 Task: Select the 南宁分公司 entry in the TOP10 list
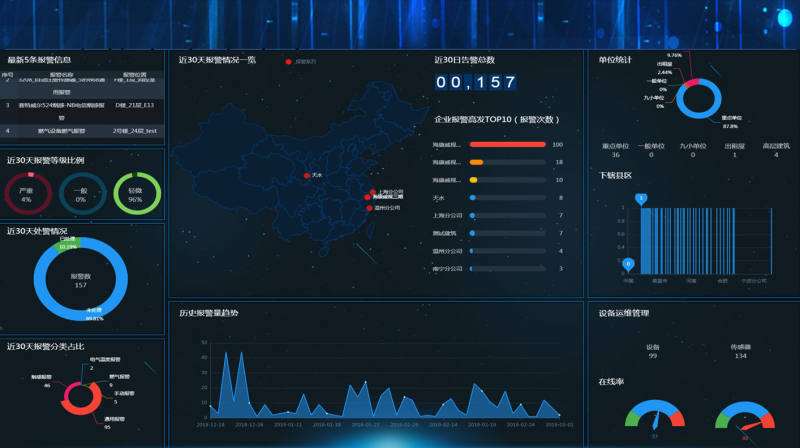pos(448,268)
